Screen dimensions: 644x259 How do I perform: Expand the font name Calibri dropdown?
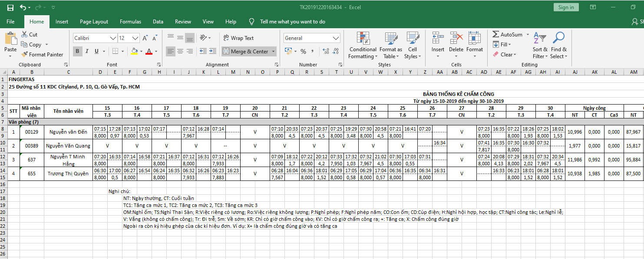(113, 38)
